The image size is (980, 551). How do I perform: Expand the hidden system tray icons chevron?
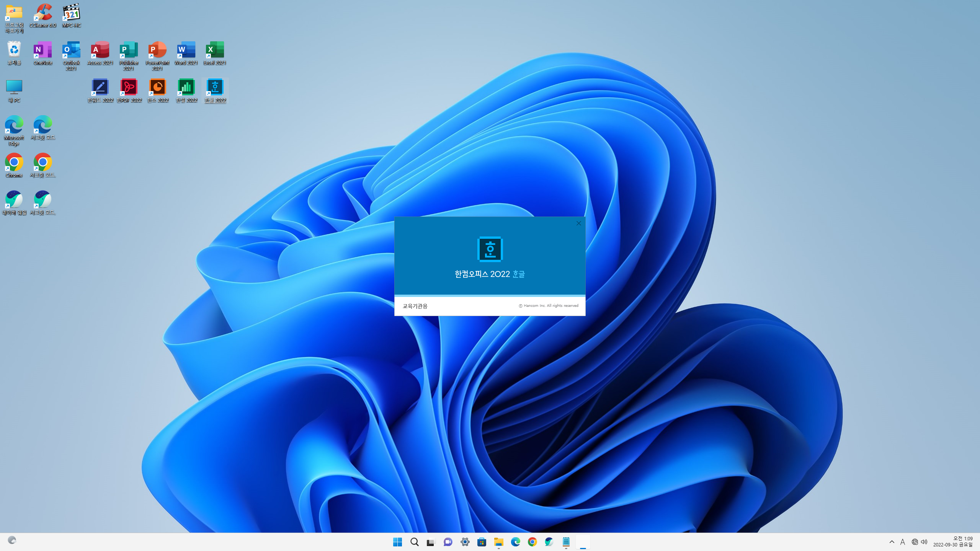click(892, 542)
